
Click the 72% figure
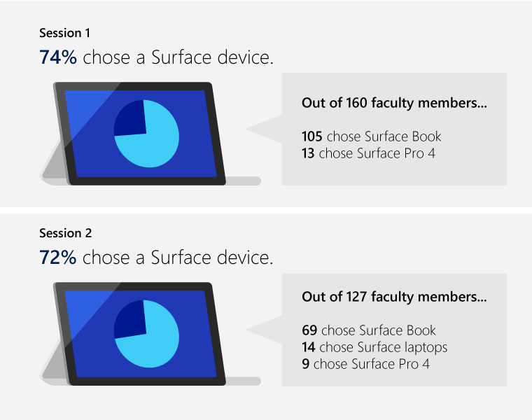[58, 258]
